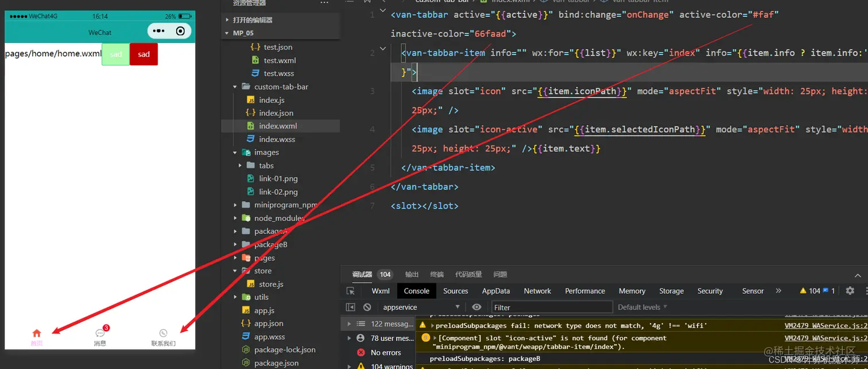Open app.wxss file
Screen dimensions: 868x369
click(x=270, y=337)
